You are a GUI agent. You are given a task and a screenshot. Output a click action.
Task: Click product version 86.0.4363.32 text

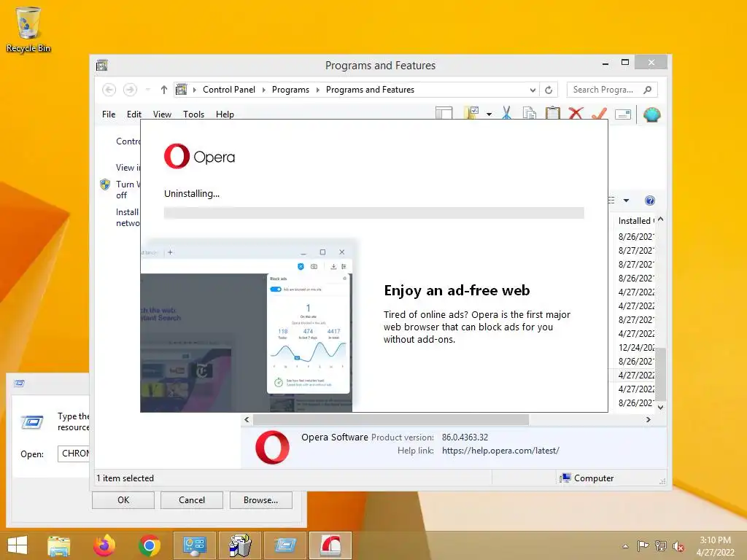coord(465,437)
